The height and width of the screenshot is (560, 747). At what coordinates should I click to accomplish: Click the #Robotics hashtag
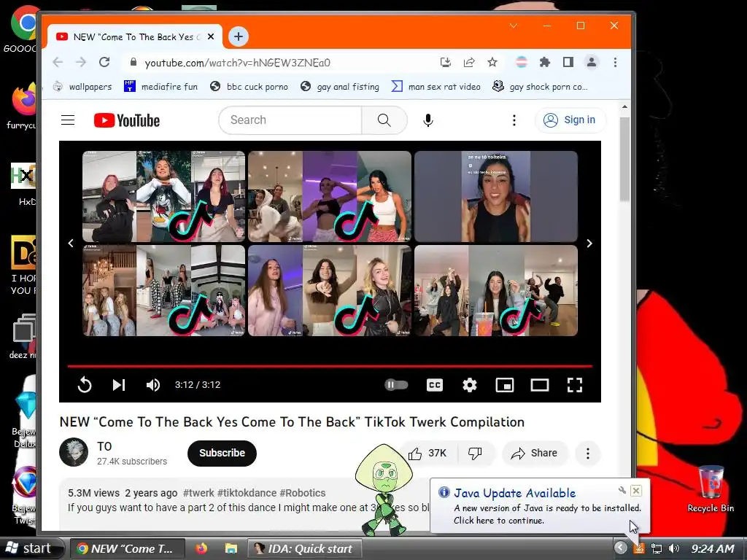coord(303,493)
